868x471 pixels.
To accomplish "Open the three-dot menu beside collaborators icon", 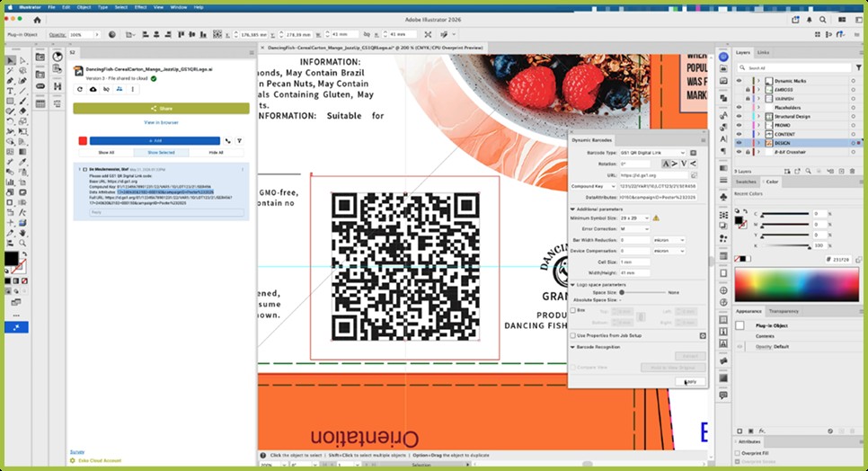I will coord(132,89).
